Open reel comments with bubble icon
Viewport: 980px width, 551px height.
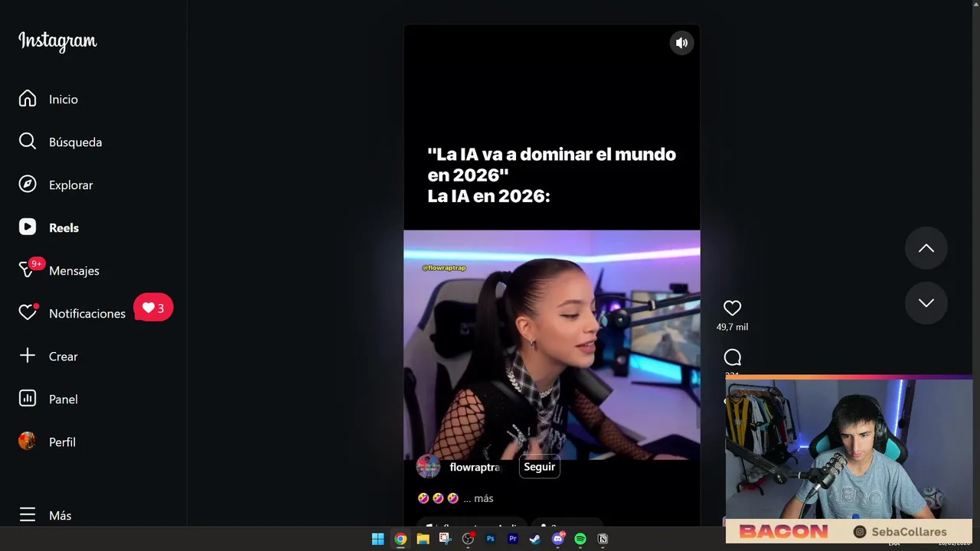[733, 357]
